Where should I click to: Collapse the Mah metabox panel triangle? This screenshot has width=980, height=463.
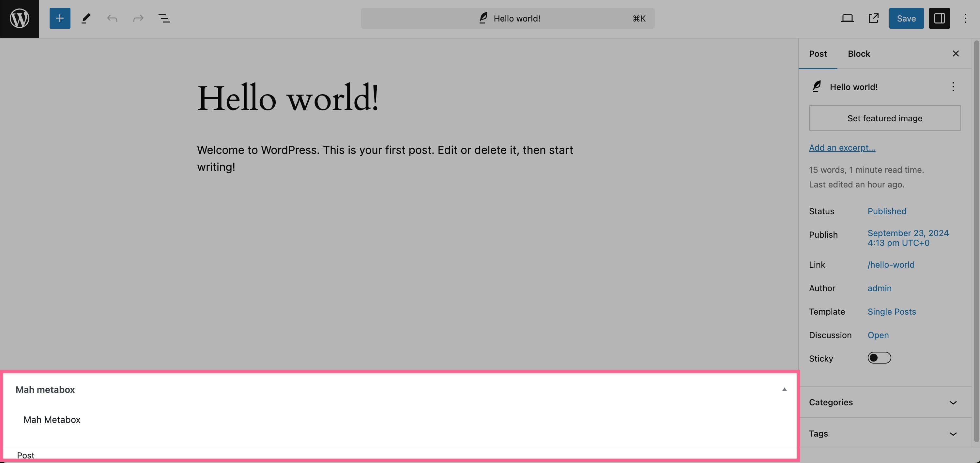tap(784, 389)
